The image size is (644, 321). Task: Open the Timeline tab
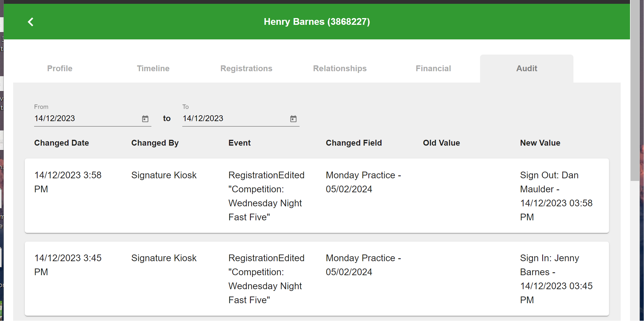[x=153, y=68]
